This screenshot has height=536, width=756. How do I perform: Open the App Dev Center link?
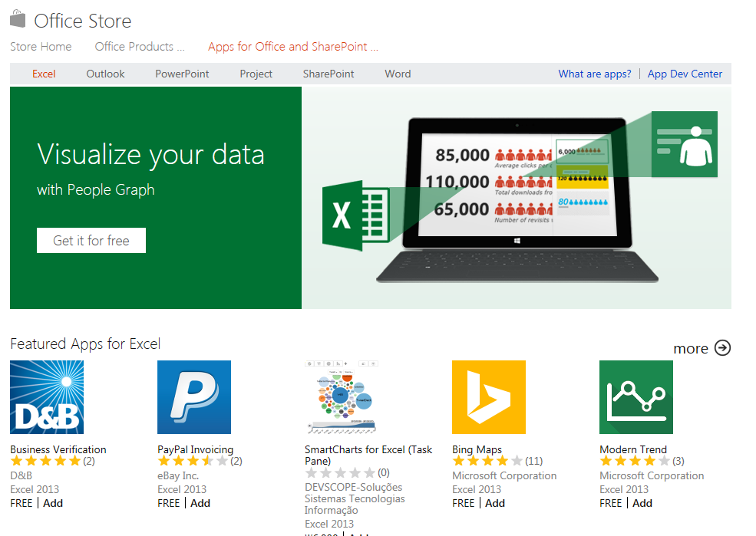(x=685, y=74)
